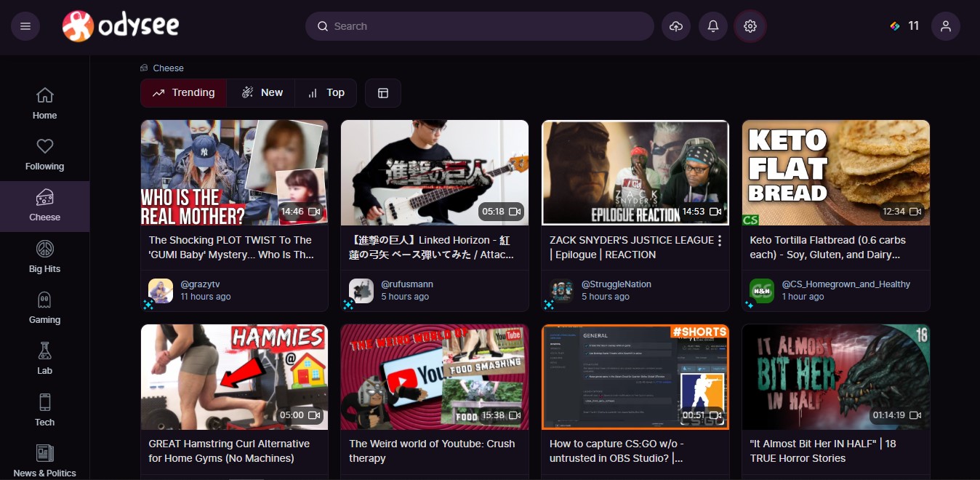
Task: Visit @CS_Homegrown_and_Healthy channel link
Action: tap(846, 284)
